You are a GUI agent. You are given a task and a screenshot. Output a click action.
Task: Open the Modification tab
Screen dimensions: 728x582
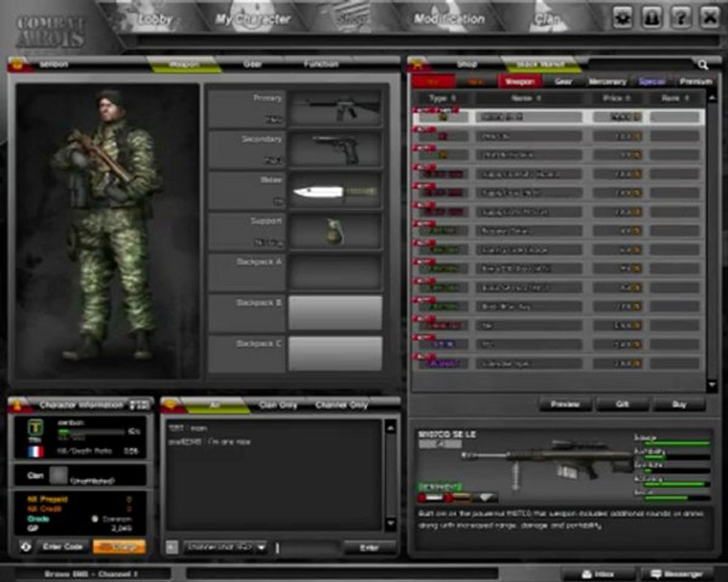450,19
